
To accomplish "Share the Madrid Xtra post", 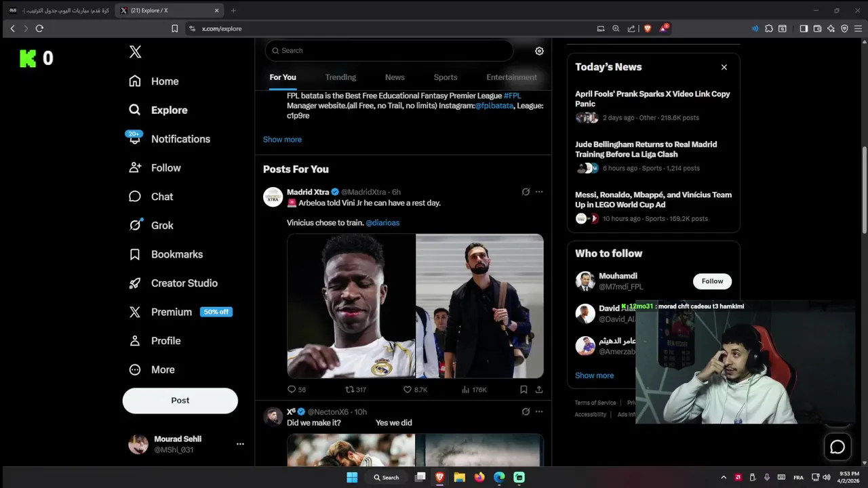I will click(x=539, y=390).
